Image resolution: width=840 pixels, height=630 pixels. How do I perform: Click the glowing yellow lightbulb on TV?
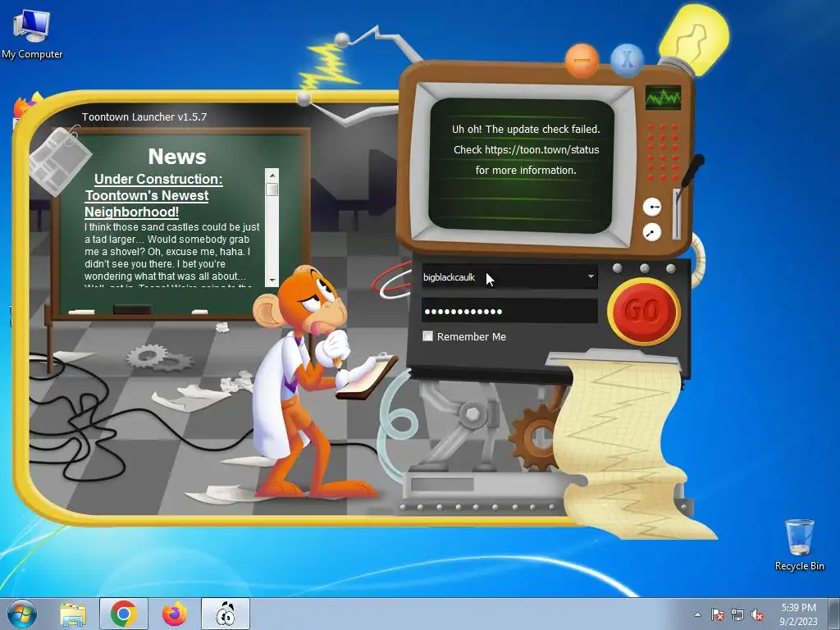pyautogui.click(x=693, y=39)
